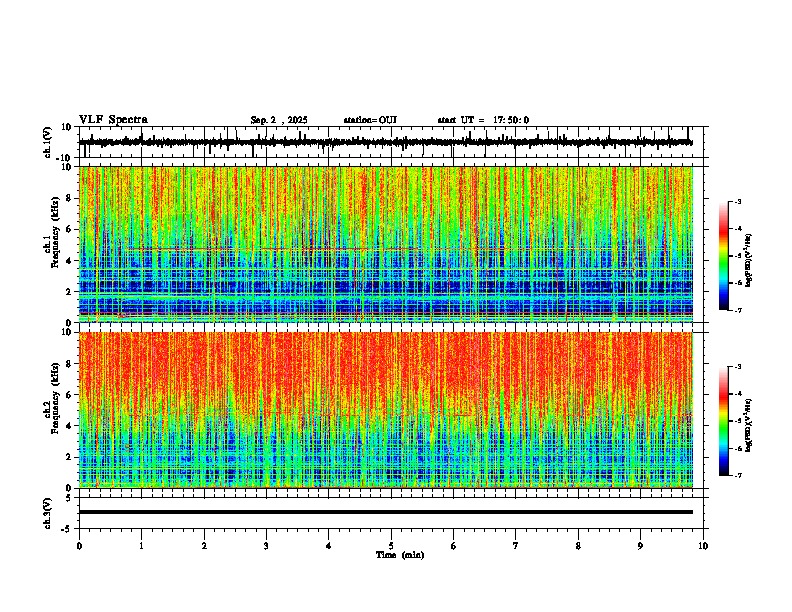Click the ch.1(V) waveform axis label
The height and width of the screenshot is (612, 792).
click(x=48, y=142)
